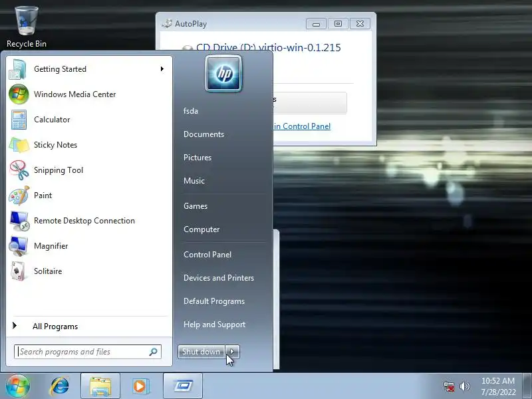The width and height of the screenshot is (532, 399).
Task: Open the Shut down options arrow
Action: click(x=232, y=352)
